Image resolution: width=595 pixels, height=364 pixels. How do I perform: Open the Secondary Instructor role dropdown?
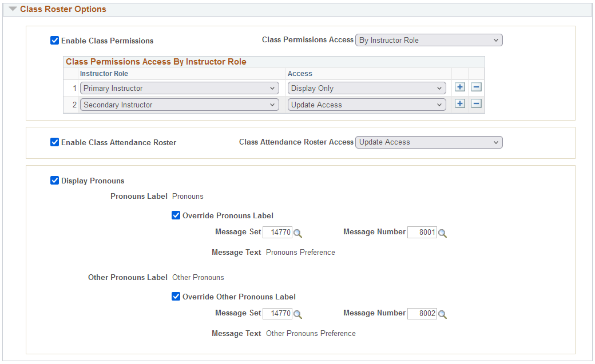pos(180,105)
